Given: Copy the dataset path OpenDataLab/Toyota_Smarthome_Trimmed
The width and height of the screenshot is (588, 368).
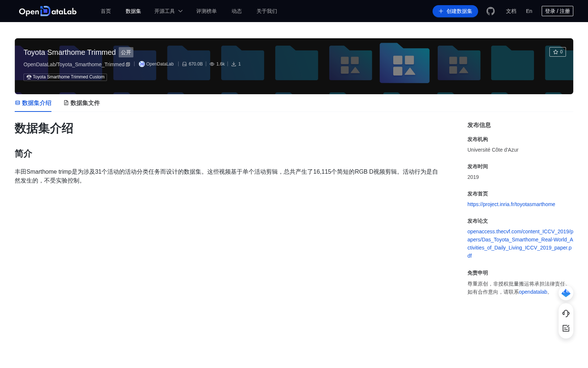Looking at the screenshot, I should (x=128, y=64).
